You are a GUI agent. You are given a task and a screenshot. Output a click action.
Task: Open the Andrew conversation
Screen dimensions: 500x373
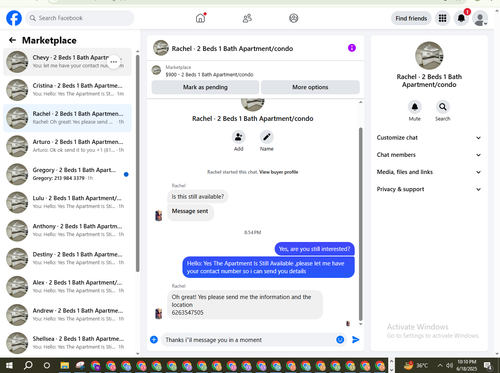pyautogui.click(x=67, y=315)
